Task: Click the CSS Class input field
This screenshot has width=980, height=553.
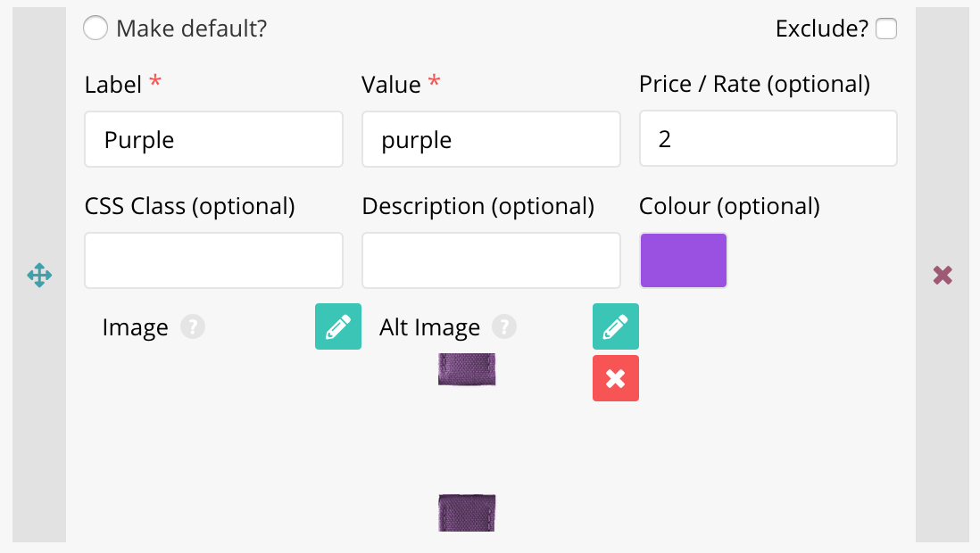Action: point(213,260)
